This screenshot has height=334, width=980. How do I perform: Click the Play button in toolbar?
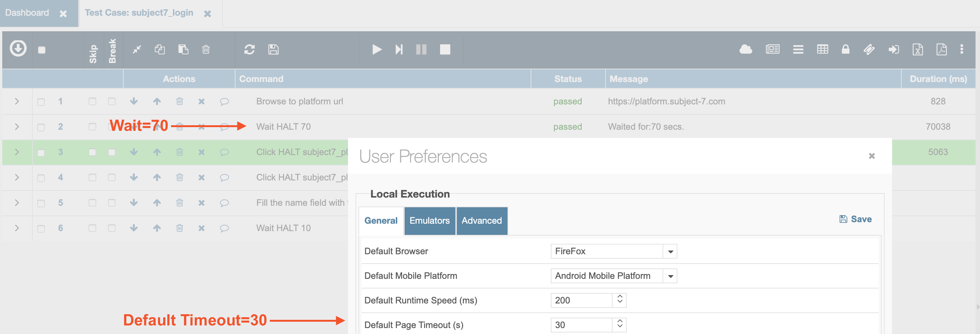pyautogui.click(x=376, y=50)
